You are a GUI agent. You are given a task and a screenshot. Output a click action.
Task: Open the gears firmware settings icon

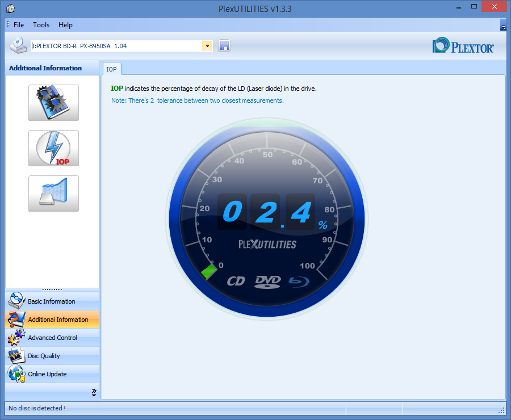click(53, 103)
